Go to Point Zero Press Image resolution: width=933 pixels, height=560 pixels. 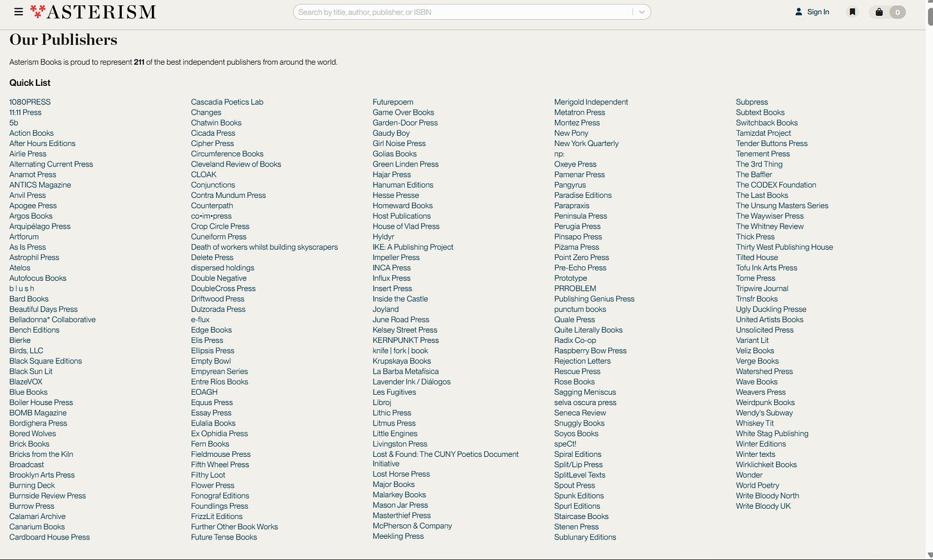coord(581,257)
